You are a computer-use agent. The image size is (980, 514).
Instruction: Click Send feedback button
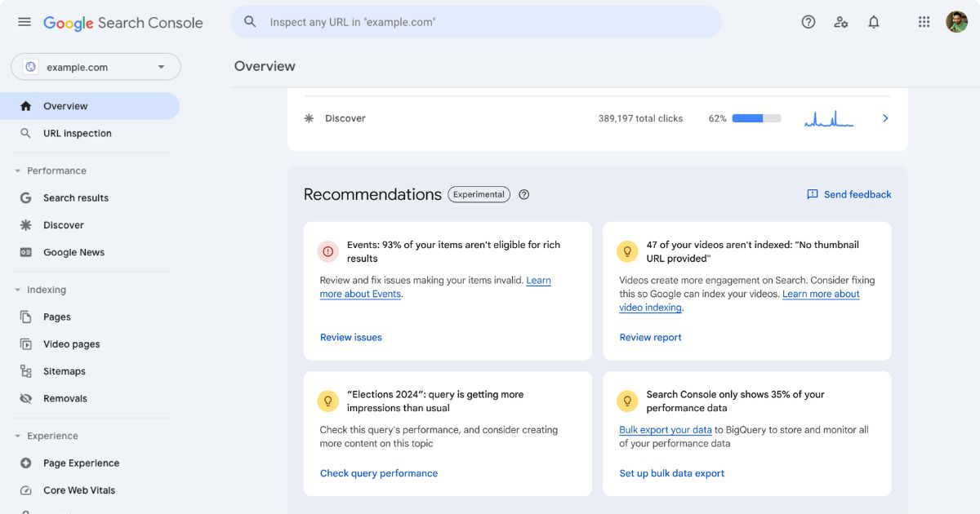point(849,194)
